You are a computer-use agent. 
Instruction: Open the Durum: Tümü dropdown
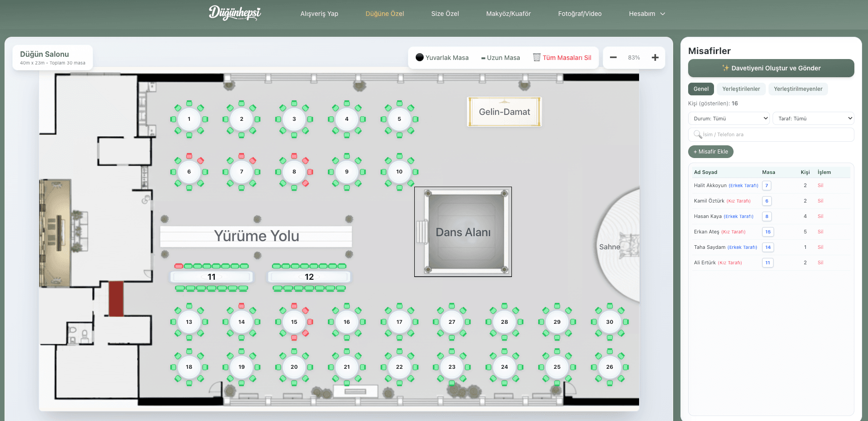[x=729, y=119]
